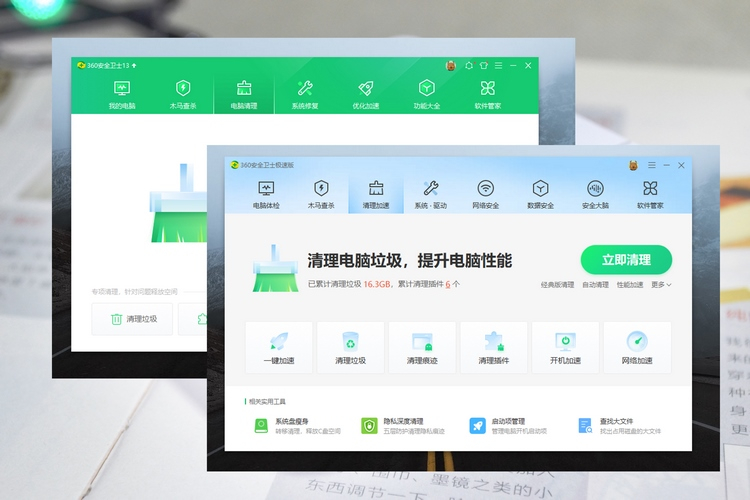750x500 pixels.
Task: Open 网络安全 wifi icon in 极速版
Action: (485, 195)
